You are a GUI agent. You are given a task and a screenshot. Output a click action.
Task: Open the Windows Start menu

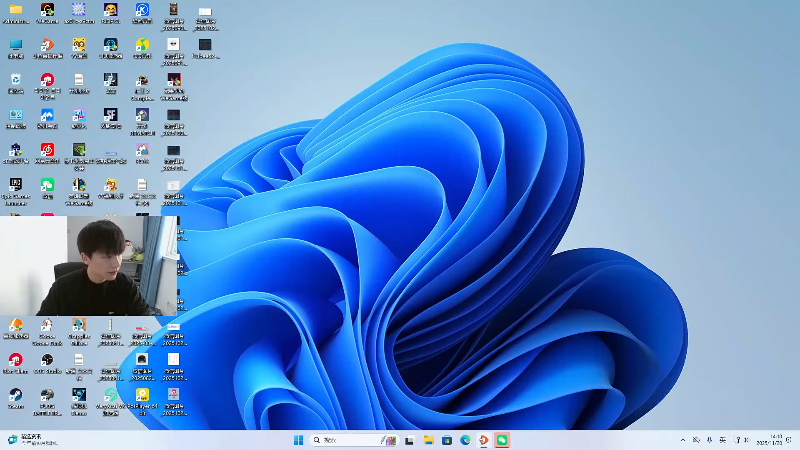click(298, 440)
